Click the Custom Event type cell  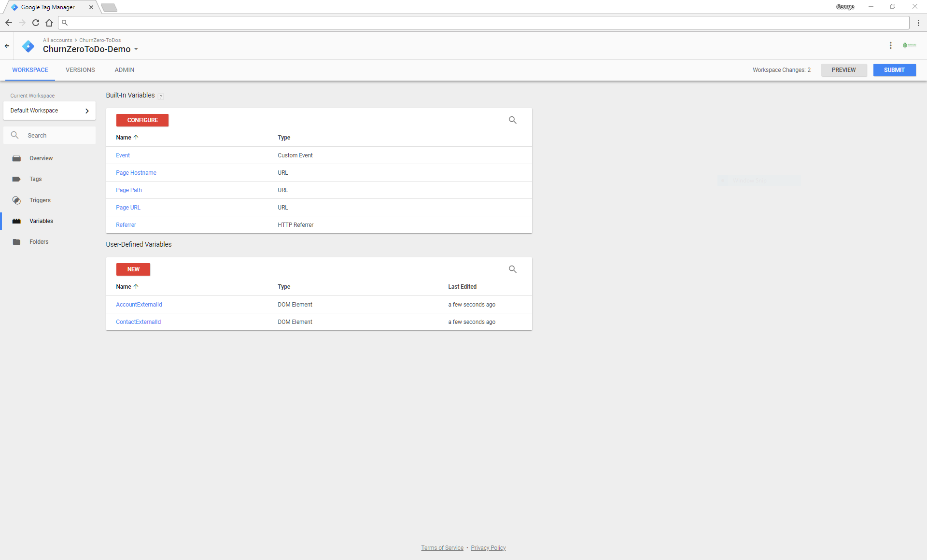[x=295, y=155]
